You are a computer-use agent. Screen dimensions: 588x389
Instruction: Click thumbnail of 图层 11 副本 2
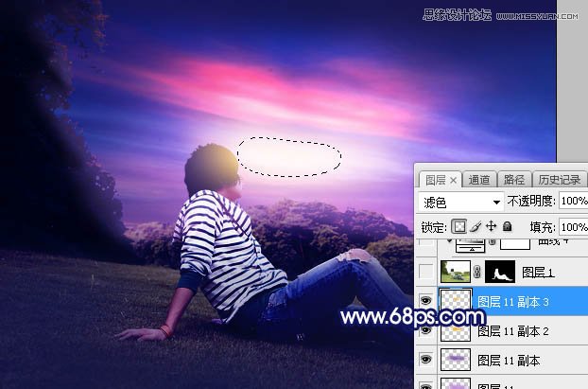[x=456, y=330]
